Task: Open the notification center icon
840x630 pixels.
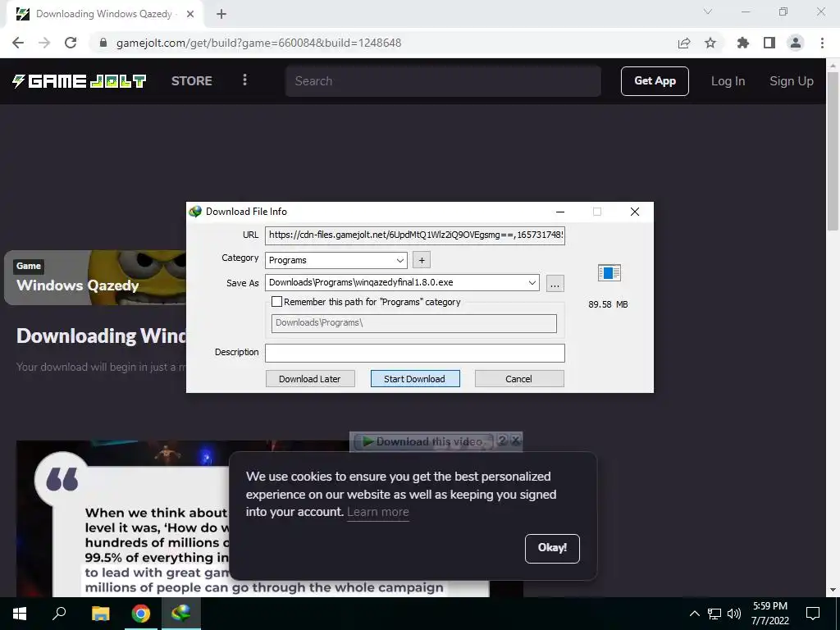Action: [813, 614]
